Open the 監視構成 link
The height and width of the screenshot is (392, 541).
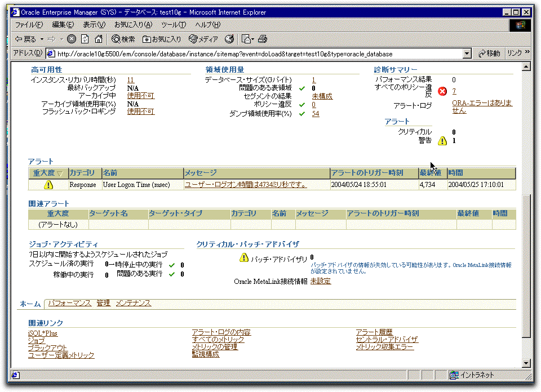[x=206, y=354]
